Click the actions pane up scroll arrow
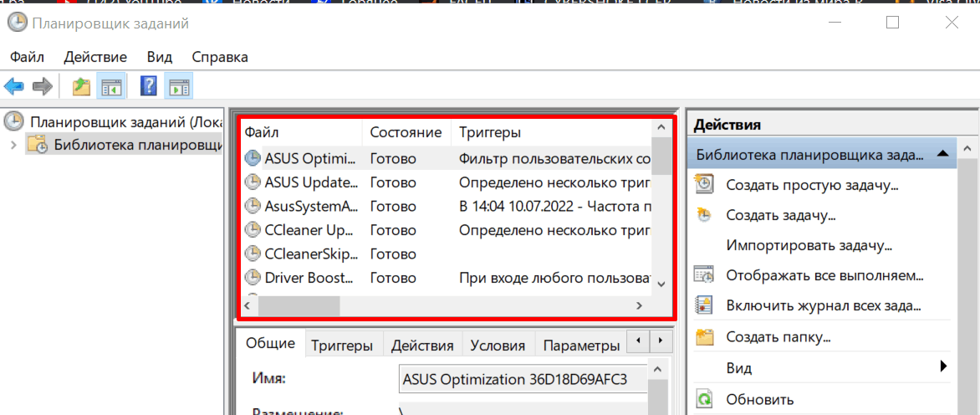This screenshot has height=415, width=980. point(967,150)
